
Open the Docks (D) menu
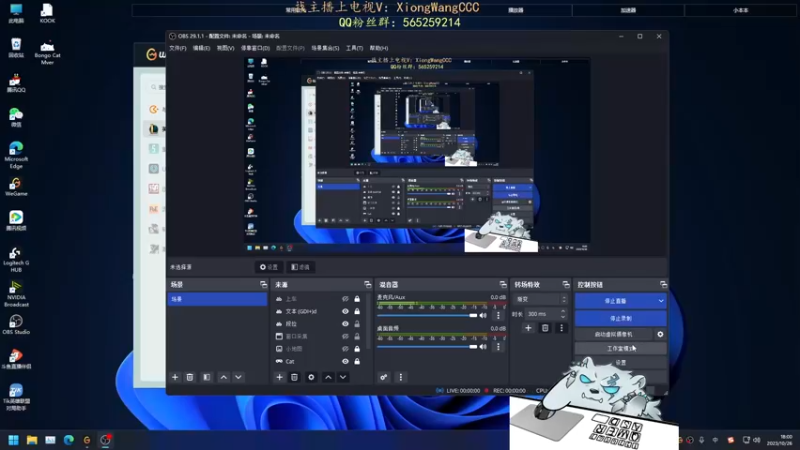[x=255, y=48]
